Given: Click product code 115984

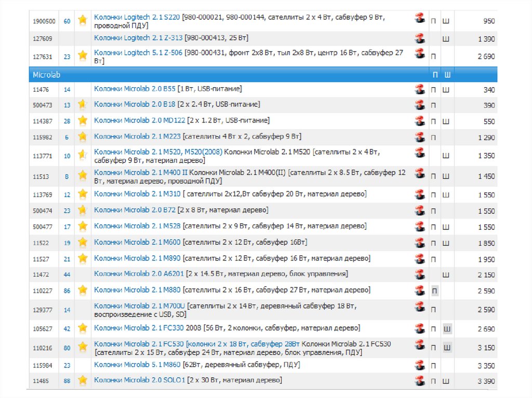Looking at the screenshot, I should pos(43,366).
